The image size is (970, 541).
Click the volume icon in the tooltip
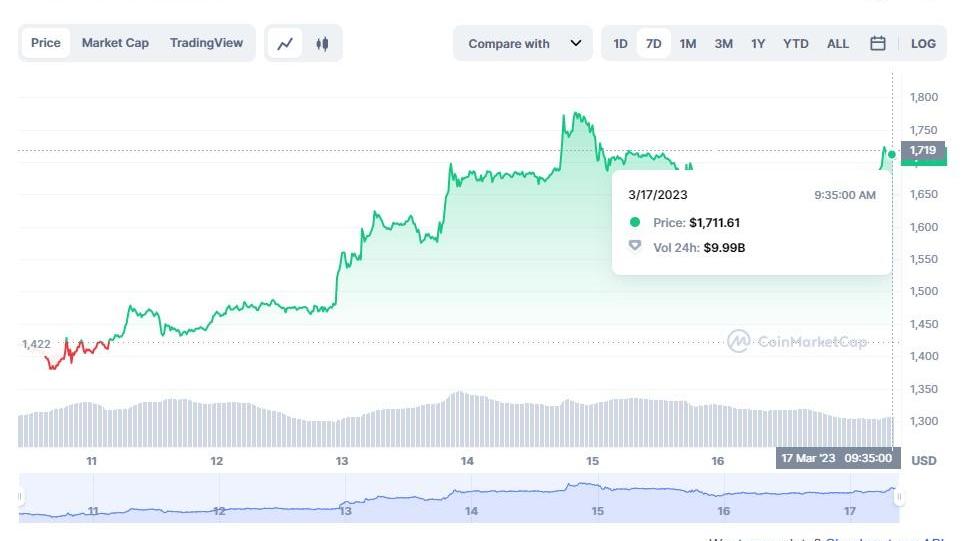(x=634, y=246)
